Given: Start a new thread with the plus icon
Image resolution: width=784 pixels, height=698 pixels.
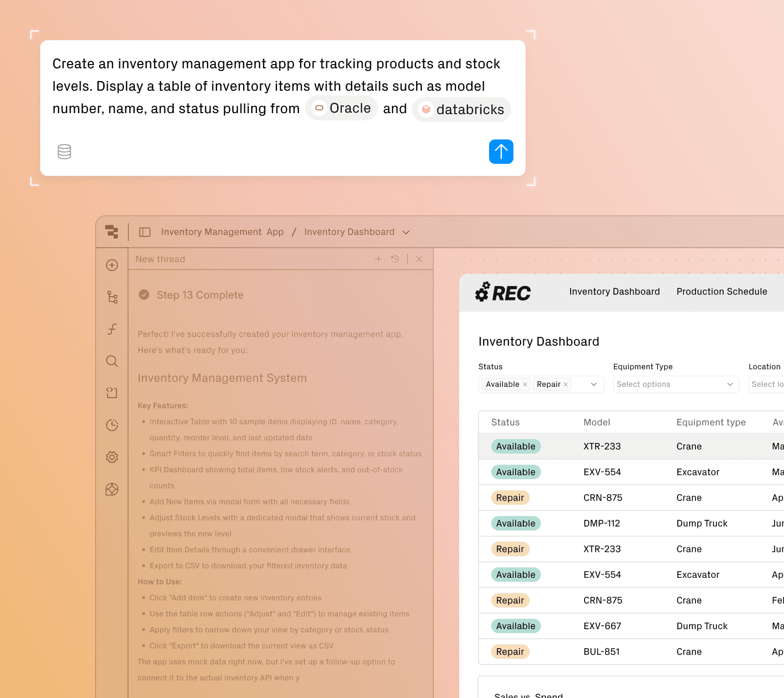Looking at the screenshot, I should (378, 259).
